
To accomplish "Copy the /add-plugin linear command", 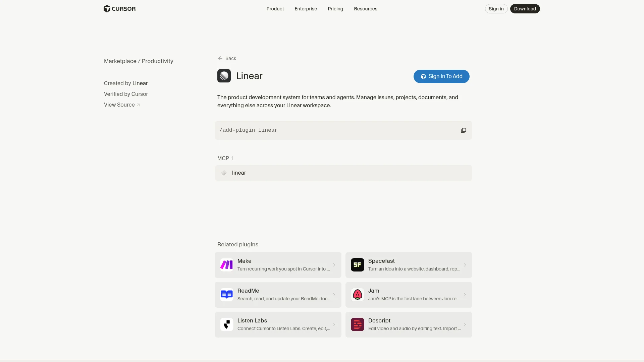I will 463,130.
